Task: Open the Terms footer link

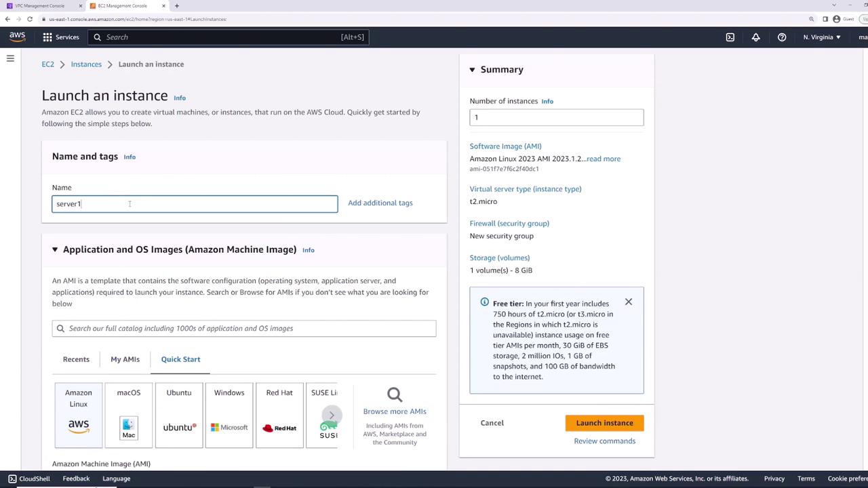Action: (806, 479)
